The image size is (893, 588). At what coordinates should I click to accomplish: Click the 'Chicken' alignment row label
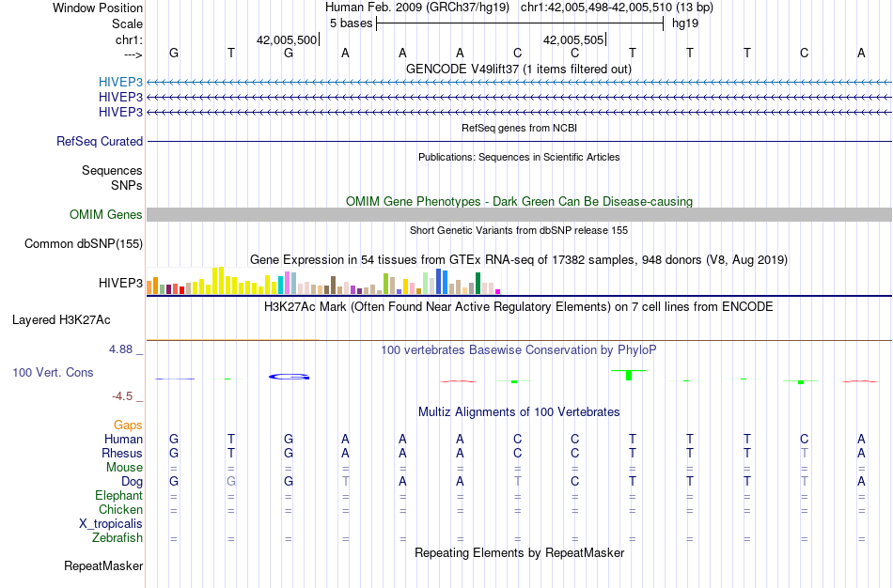tap(120, 509)
